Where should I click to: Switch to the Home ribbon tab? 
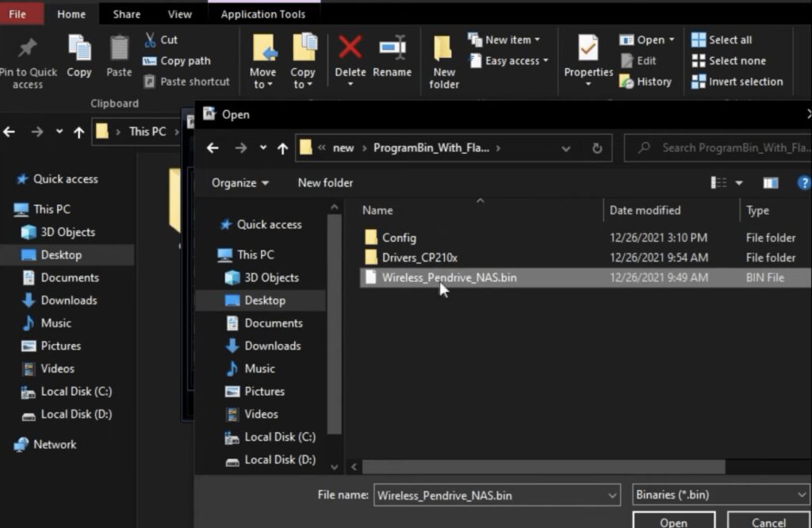pos(71,14)
